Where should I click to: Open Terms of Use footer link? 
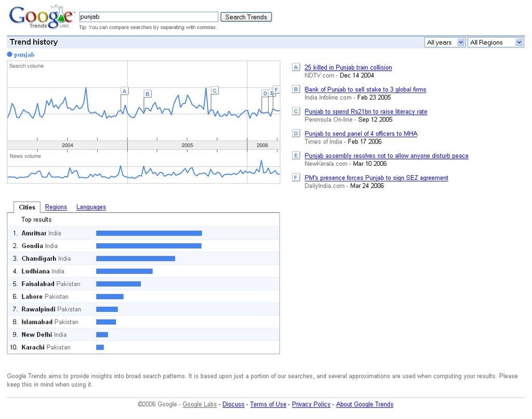pyautogui.click(x=268, y=404)
